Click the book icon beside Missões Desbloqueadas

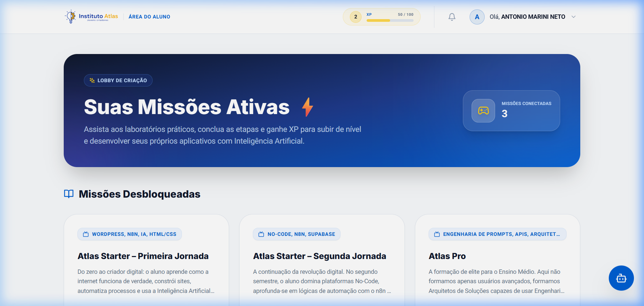click(x=69, y=194)
